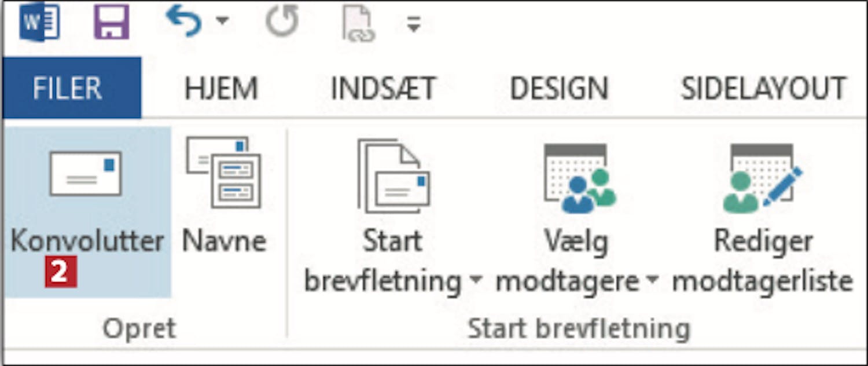The image size is (868, 366).
Task: Save the document with the floppy icon
Action: [111, 23]
